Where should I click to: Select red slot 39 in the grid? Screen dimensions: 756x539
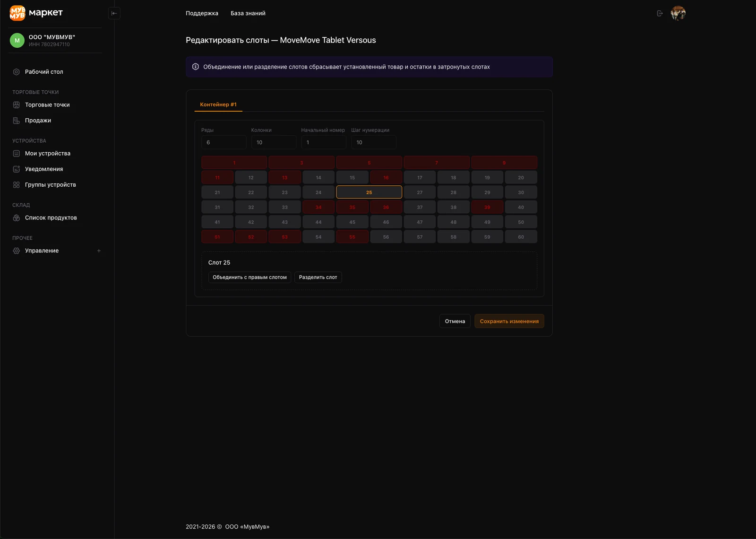point(487,207)
